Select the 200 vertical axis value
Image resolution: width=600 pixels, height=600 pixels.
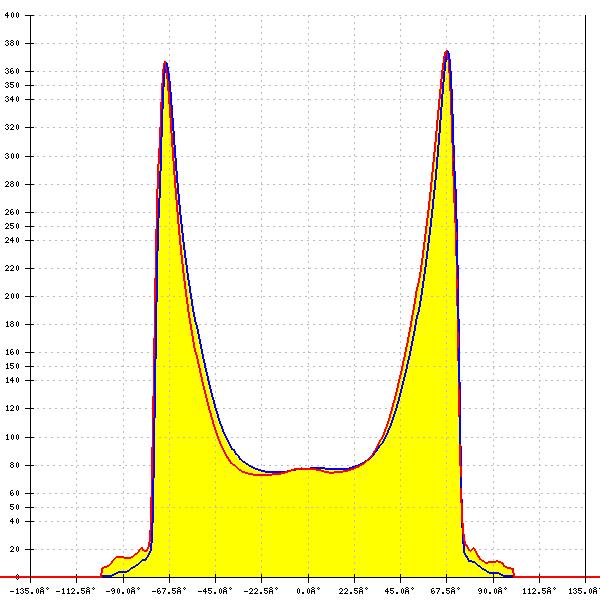coord(12,296)
